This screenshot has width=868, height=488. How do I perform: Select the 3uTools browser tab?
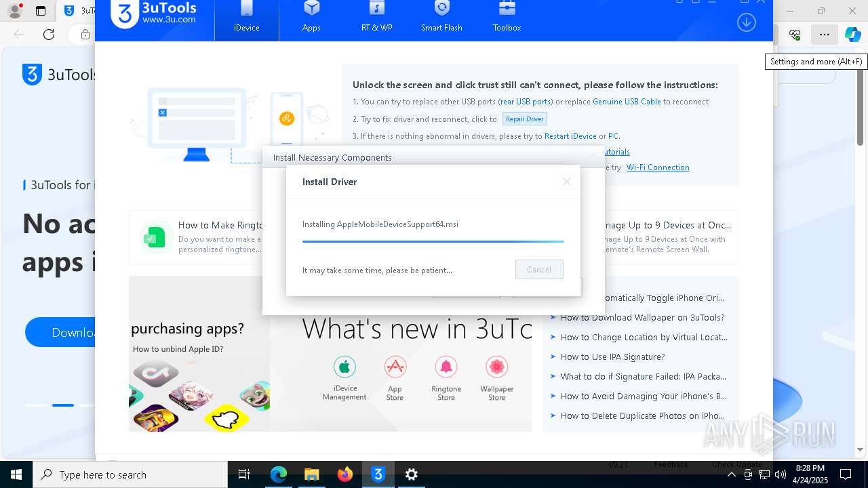coord(79,11)
